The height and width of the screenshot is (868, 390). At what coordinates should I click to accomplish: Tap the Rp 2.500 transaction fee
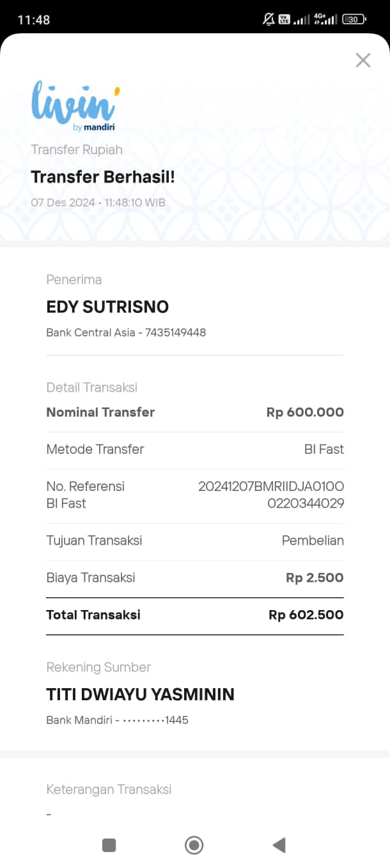(315, 577)
